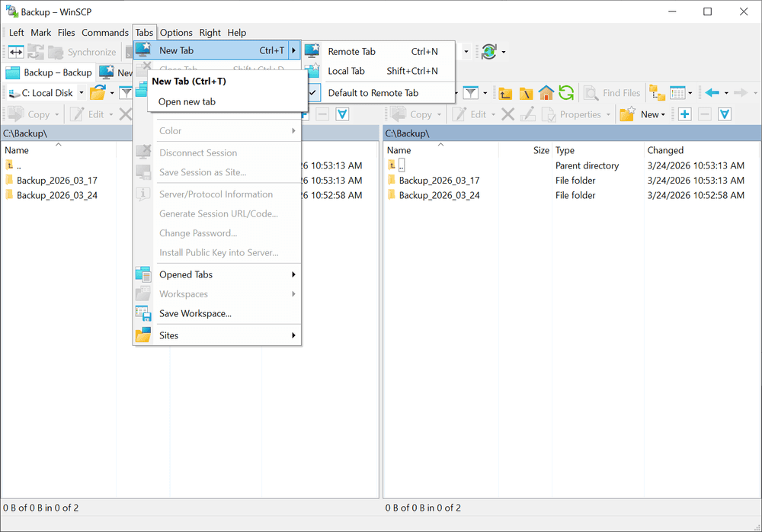Click the right status bar '0 B of 0 B in 0 of 2'
The image size is (762, 532).
coord(423,508)
